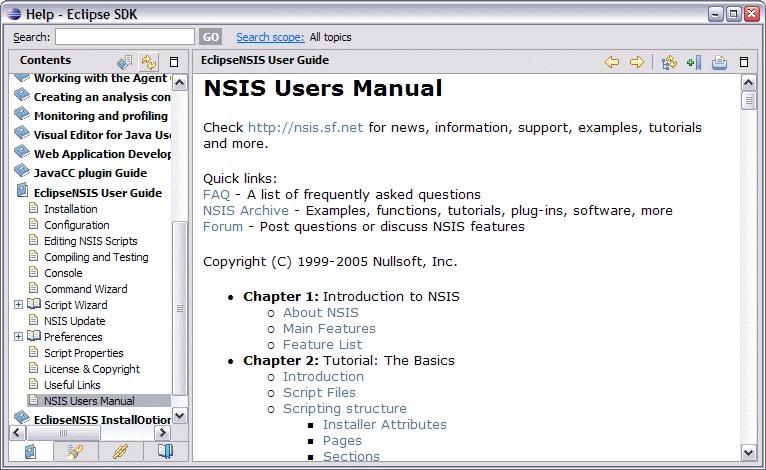Viewport: 766px width, 470px height.
Task: Go forward to the next help page
Action: [x=636, y=62]
